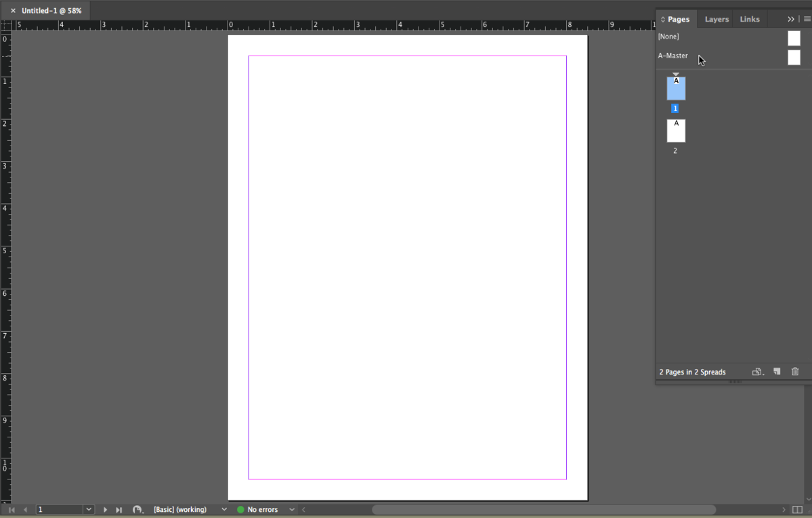Image resolution: width=812 pixels, height=518 pixels.
Task: Click the green preflight status indicator
Action: pos(240,510)
